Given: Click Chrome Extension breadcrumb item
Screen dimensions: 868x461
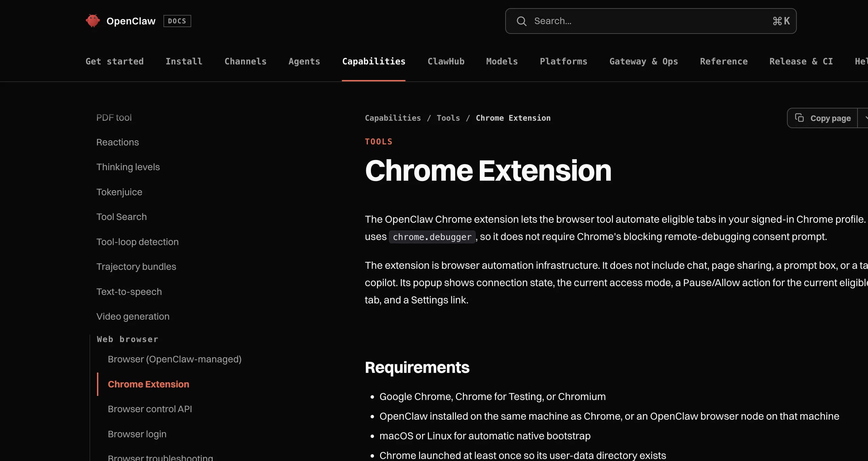Looking at the screenshot, I should click(x=513, y=118).
